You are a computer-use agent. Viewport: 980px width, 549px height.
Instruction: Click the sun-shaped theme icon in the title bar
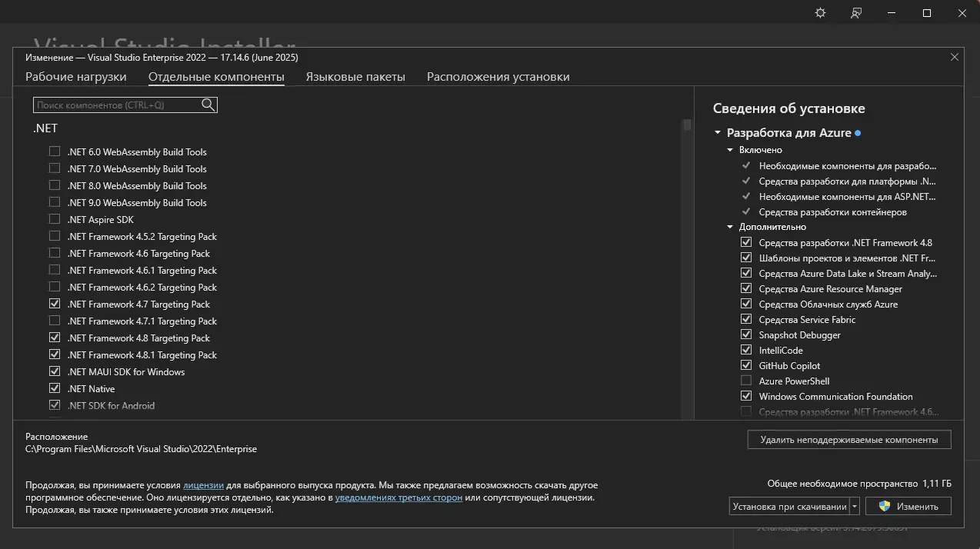pos(820,13)
